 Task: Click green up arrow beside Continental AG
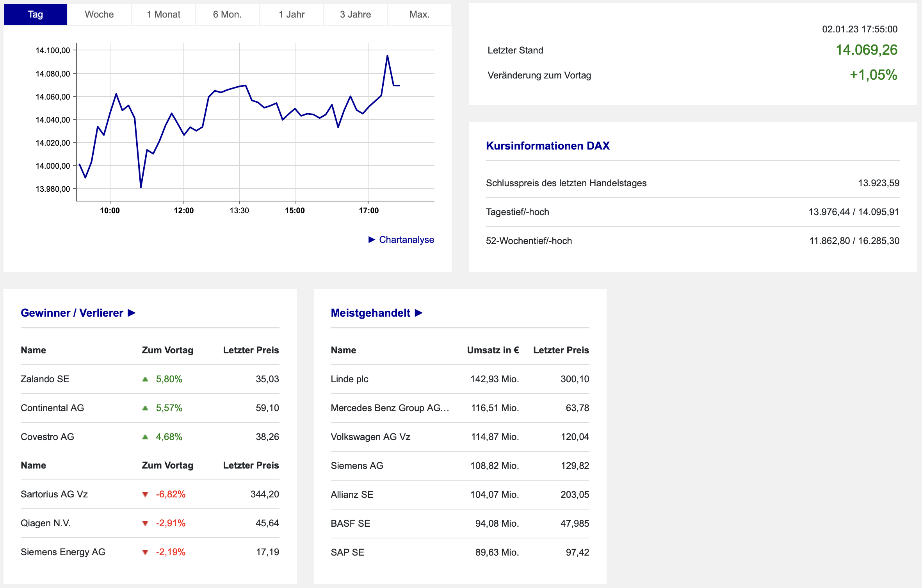145,408
